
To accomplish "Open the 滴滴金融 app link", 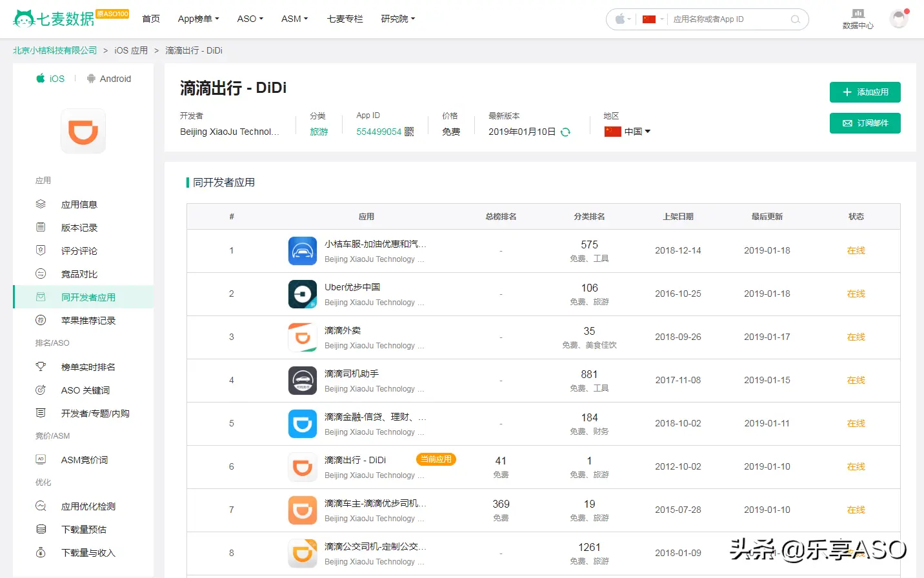I will point(376,417).
